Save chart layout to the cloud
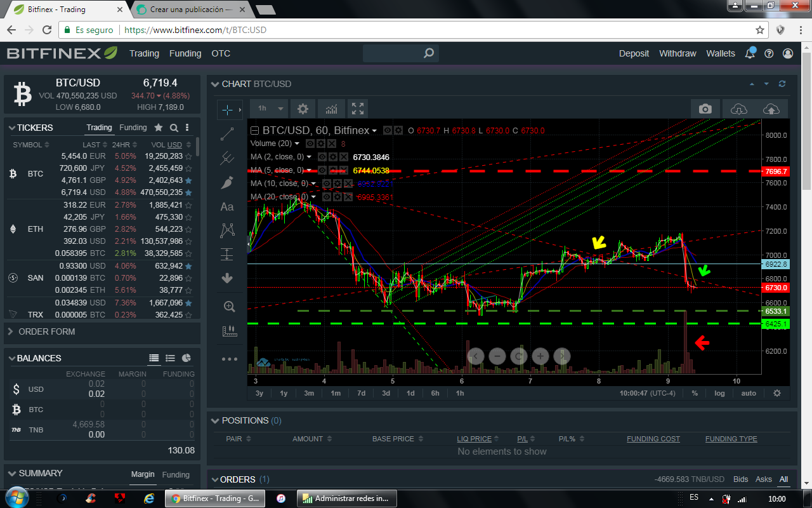 (x=771, y=109)
